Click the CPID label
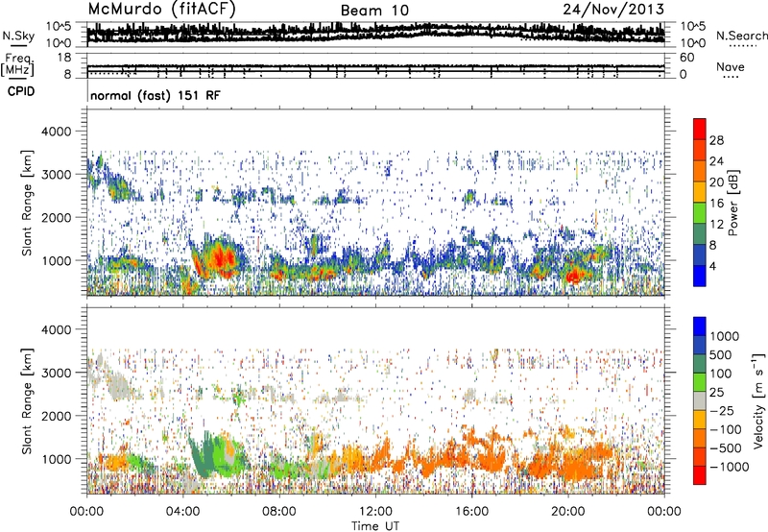The height and width of the screenshot is (532, 768). tap(21, 91)
